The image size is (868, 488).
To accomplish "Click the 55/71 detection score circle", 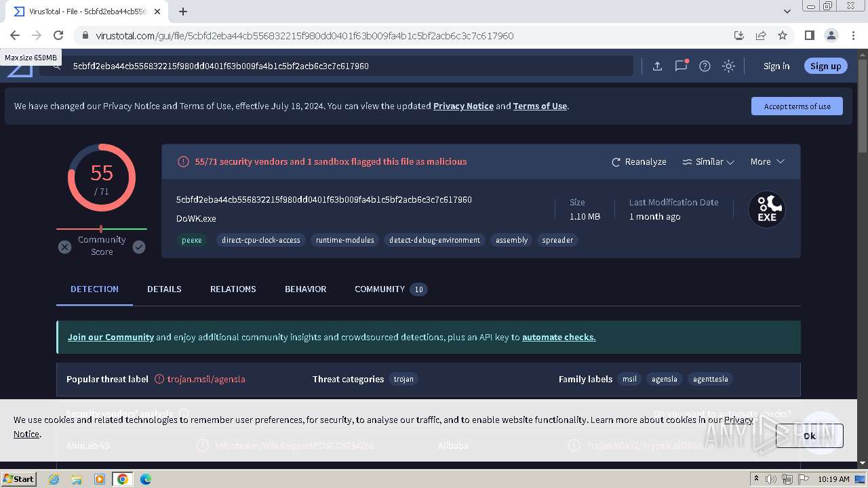I will (102, 178).
